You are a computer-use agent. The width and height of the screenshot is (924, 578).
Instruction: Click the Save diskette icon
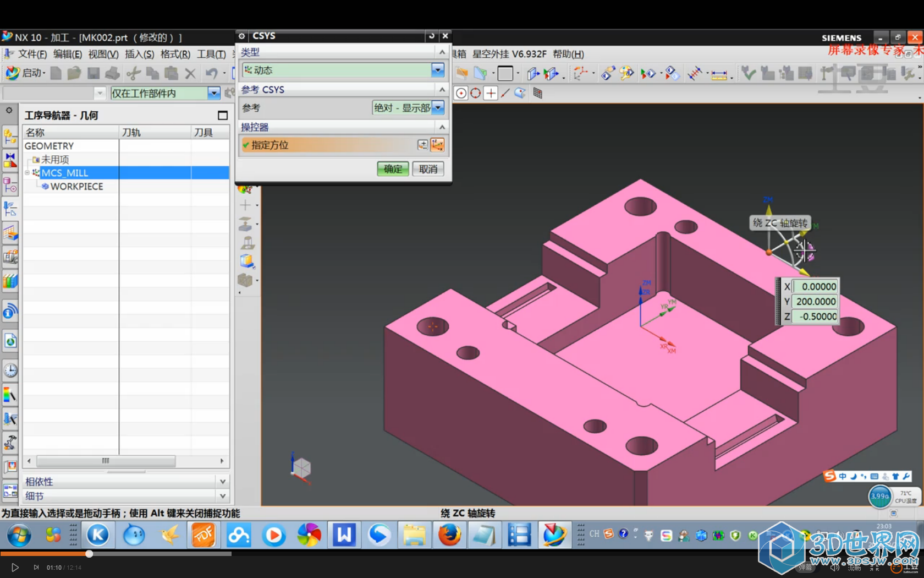coord(94,73)
